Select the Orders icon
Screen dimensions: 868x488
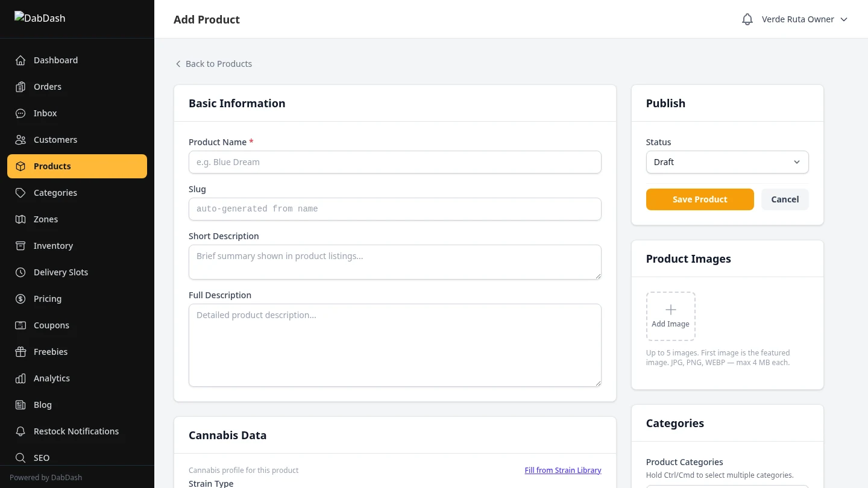[20, 87]
